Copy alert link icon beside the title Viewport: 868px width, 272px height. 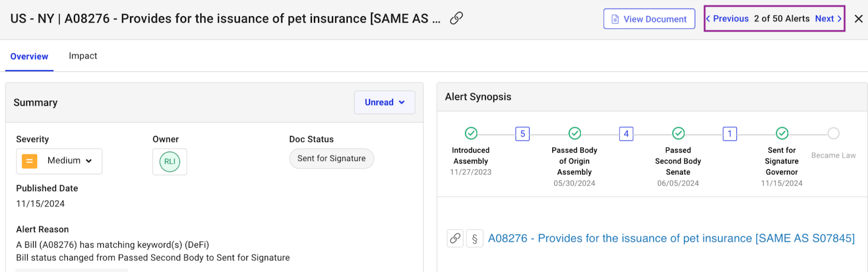456,18
